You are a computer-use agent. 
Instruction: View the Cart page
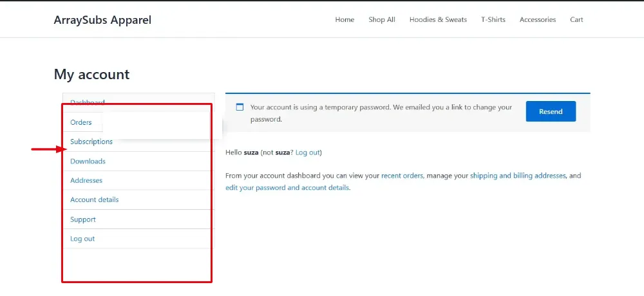[x=576, y=20]
